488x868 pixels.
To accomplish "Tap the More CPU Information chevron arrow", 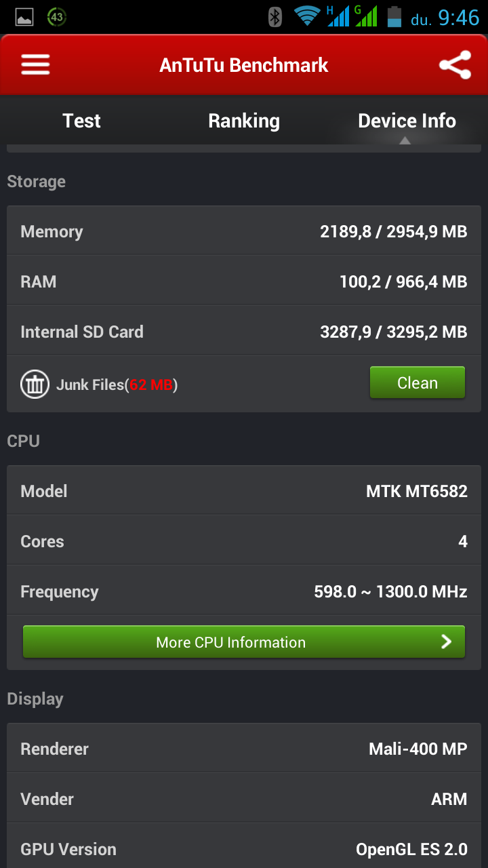I will tap(446, 642).
